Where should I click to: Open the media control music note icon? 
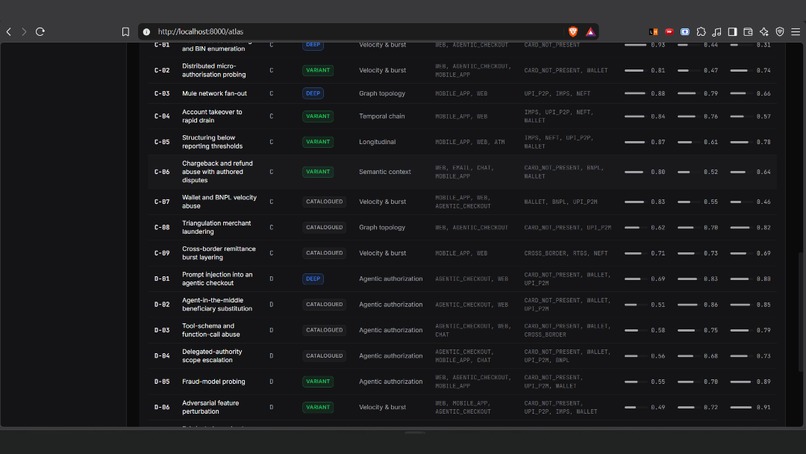(717, 32)
